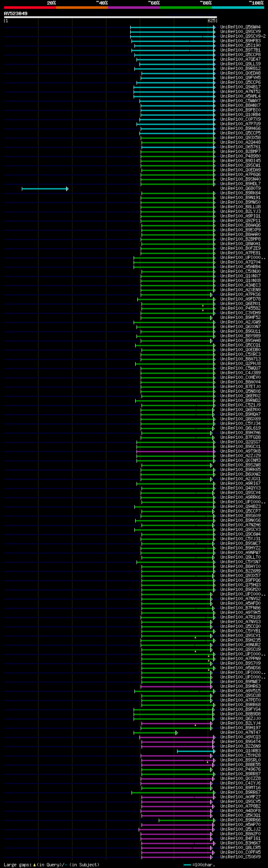268x868 pixels.
Task: Click label UniRef100_B9GM20
Action: click(240, 590)
